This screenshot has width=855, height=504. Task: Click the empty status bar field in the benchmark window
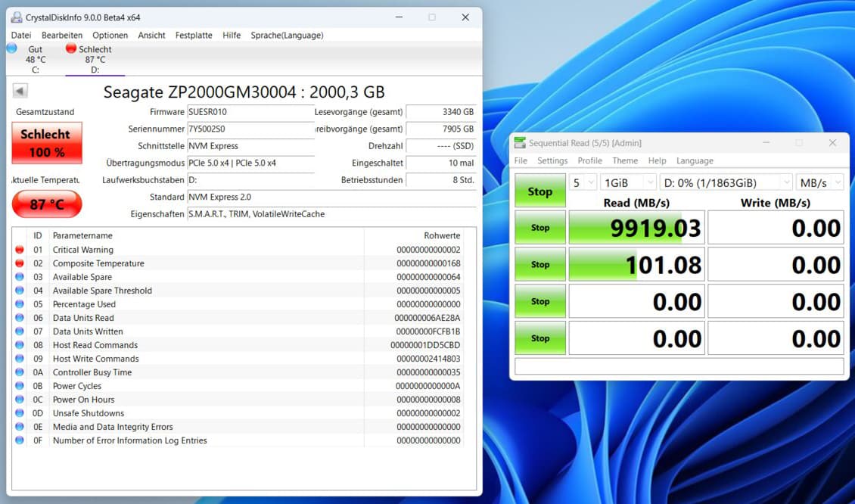tap(679, 366)
